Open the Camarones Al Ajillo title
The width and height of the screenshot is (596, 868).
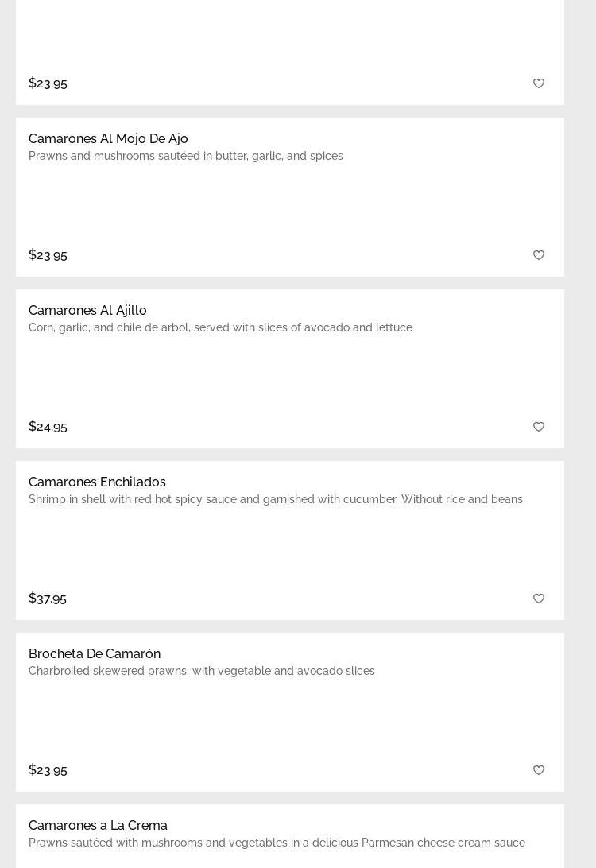[x=87, y=310]
